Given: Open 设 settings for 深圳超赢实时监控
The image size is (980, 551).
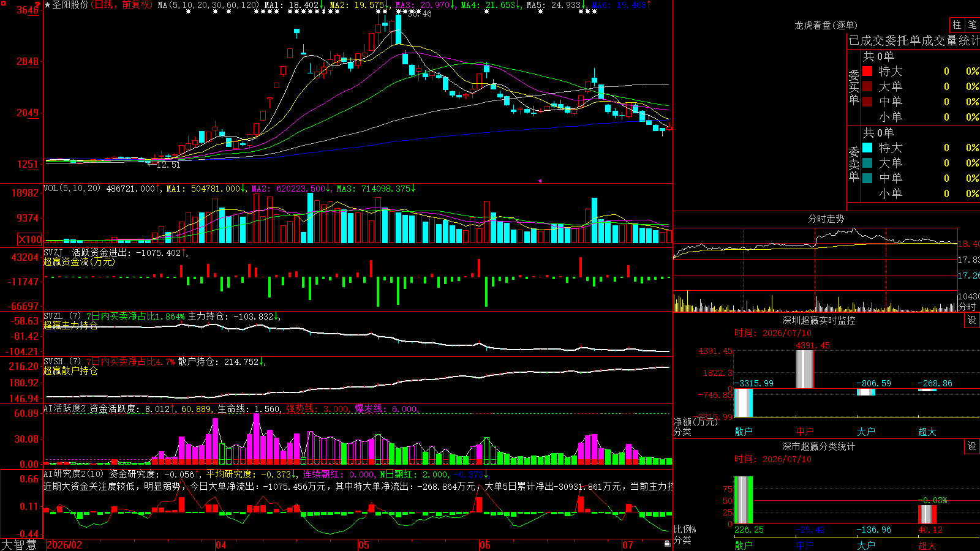Looking at the screenshot, I should [x=972, y=320].
